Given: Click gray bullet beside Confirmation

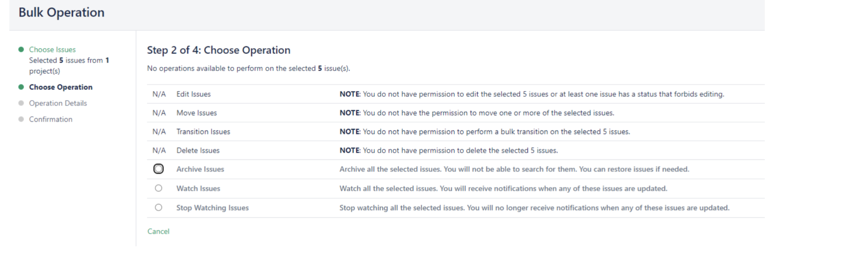Looking at the screenshot, I should [21, 119].
